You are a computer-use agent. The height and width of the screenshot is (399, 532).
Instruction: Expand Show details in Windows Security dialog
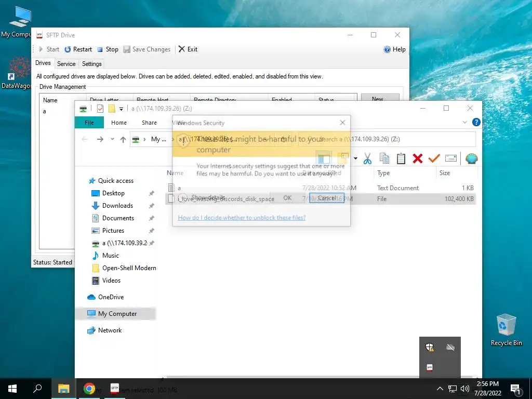(x=202, y=197)
